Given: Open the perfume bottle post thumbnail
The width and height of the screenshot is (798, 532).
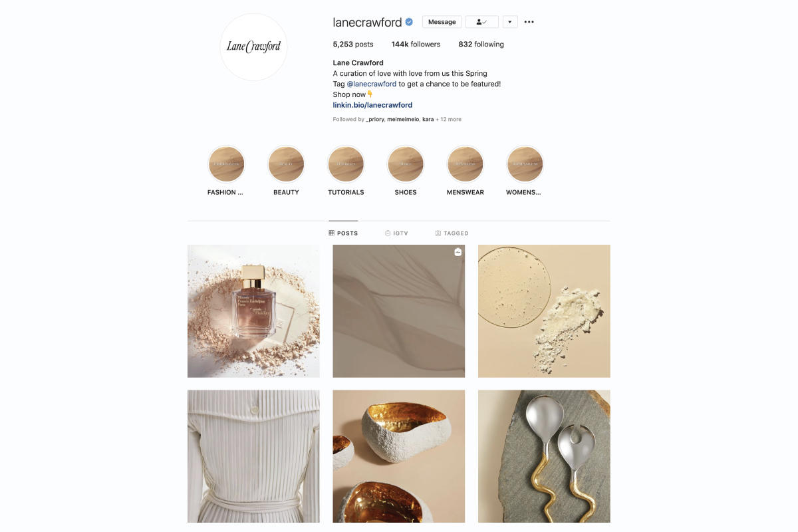Looking at the screenshot, I should click(253, 311).
